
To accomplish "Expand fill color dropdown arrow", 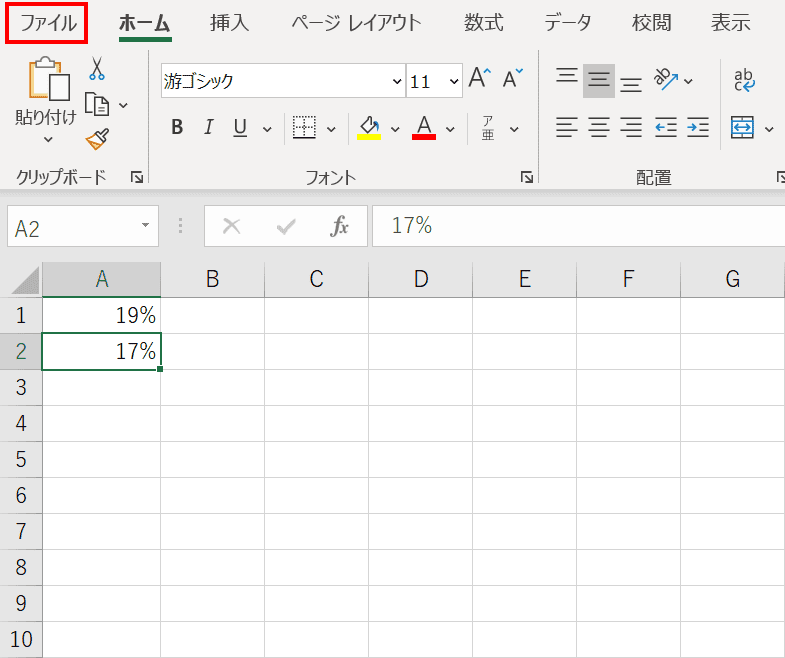I will pyautogui.click(x=395, y=129).
